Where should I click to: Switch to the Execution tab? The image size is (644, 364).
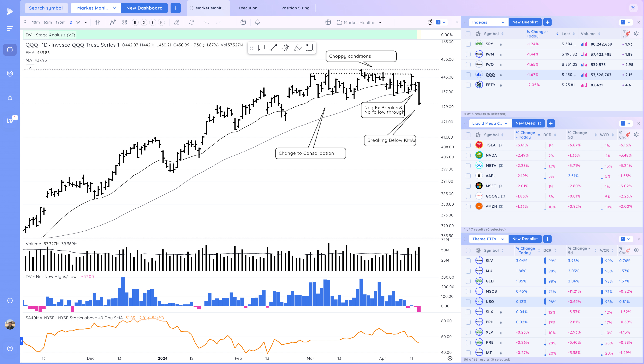pyautogui.click(x=248, y=8)
